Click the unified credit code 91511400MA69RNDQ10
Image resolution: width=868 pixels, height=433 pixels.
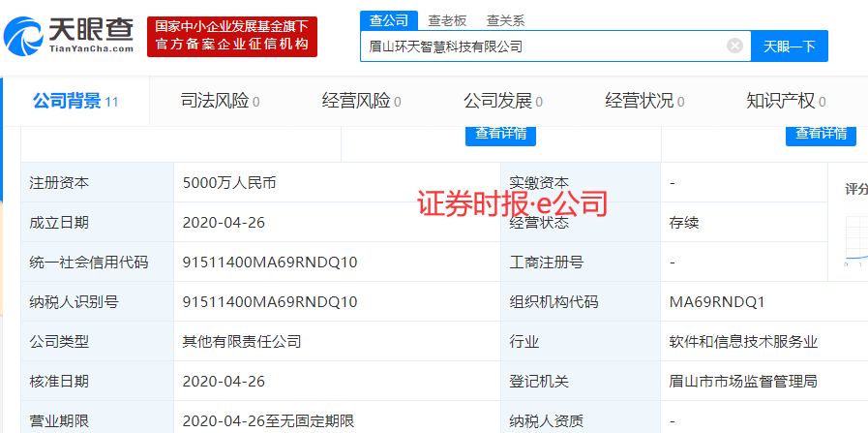pyautogui.click(x=270, y=263)
